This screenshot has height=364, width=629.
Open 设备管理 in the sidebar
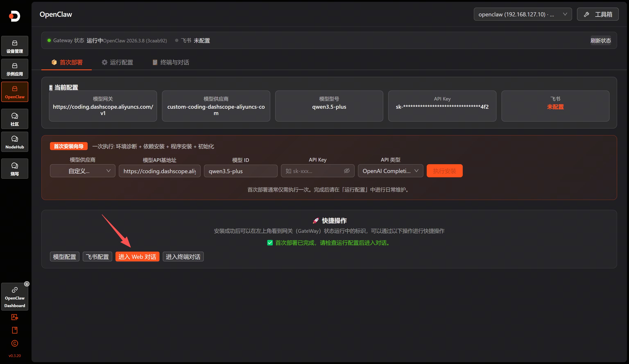click(15, 46)
